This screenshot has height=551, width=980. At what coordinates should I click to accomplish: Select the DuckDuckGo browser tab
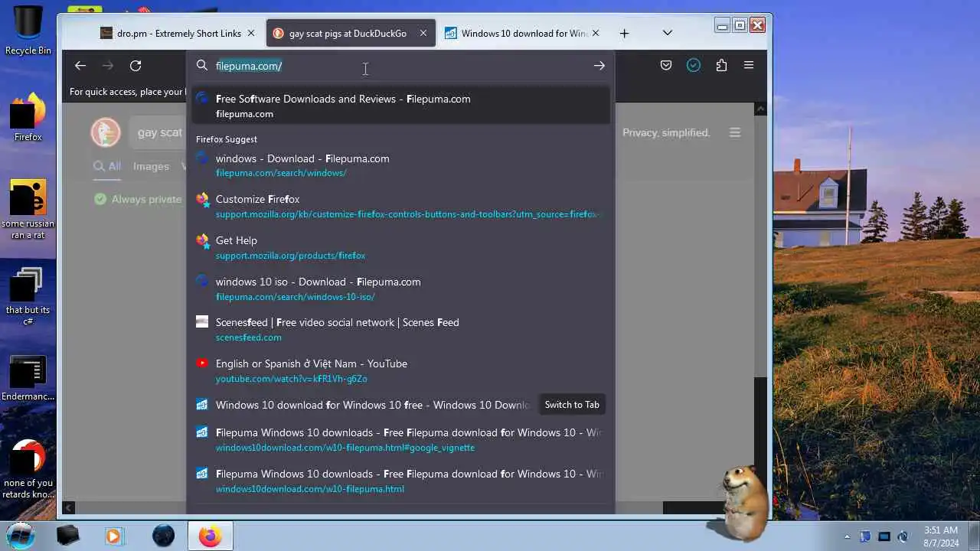click(x=351, y=33)
